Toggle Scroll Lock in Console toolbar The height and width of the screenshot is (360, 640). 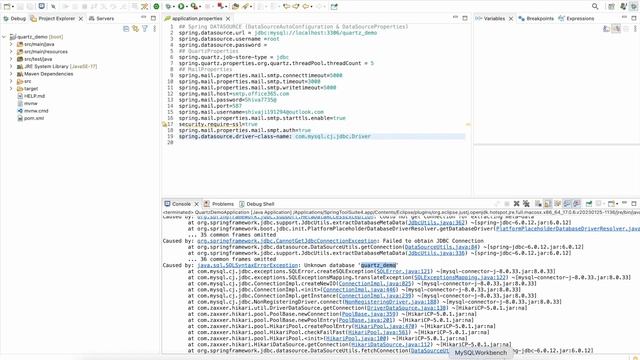coord(548,204)
